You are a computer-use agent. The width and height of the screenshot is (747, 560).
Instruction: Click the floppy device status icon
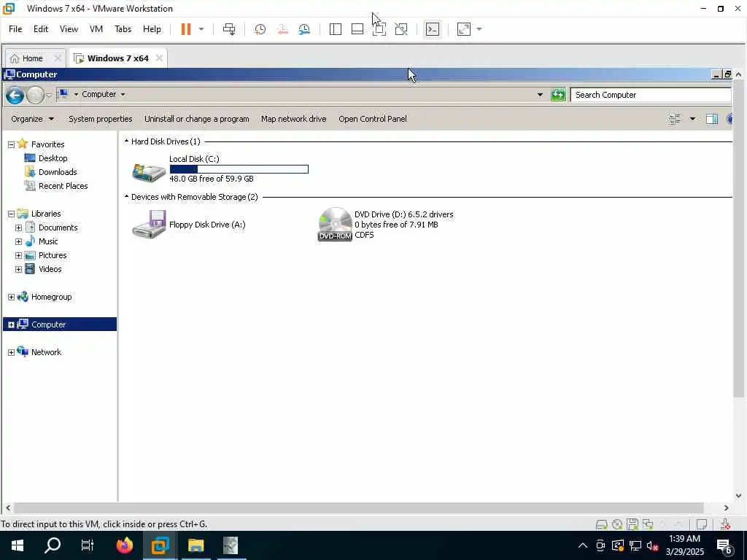pyautogui.click(x=632, y=524)
